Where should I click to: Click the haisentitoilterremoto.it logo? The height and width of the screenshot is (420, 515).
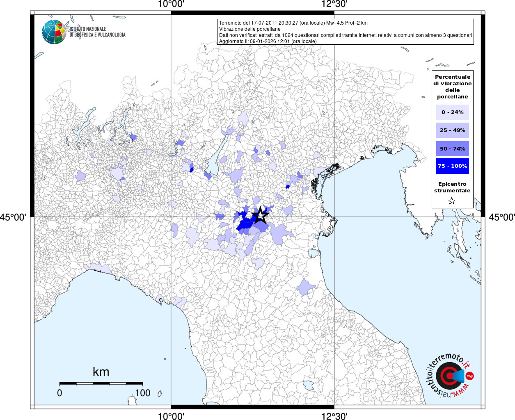tap(450, 376)
